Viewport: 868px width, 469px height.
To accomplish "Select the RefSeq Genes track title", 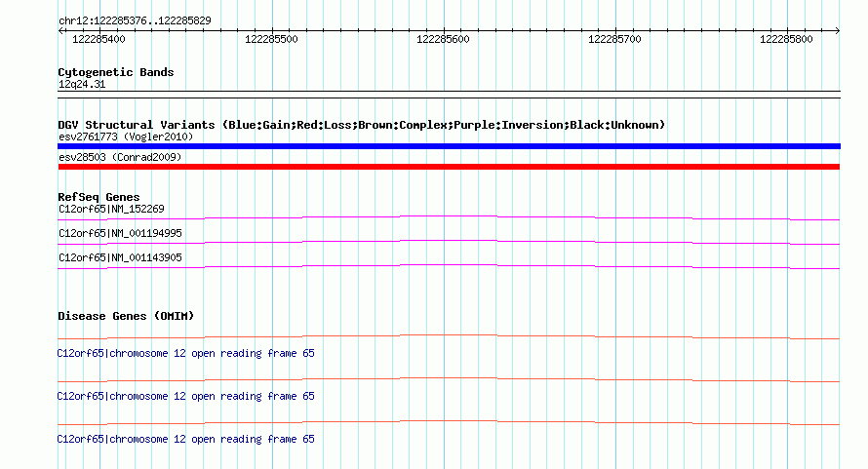I will coord(99,197).
